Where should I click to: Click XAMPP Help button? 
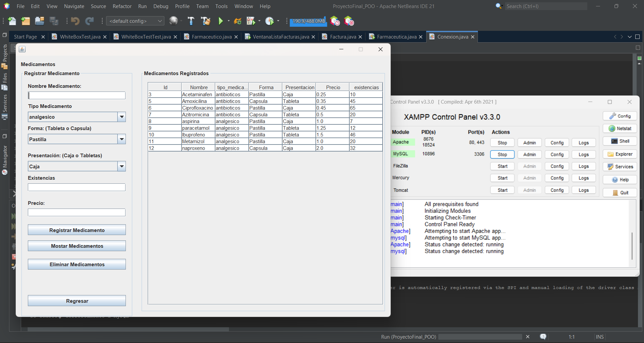click(620, 180)
